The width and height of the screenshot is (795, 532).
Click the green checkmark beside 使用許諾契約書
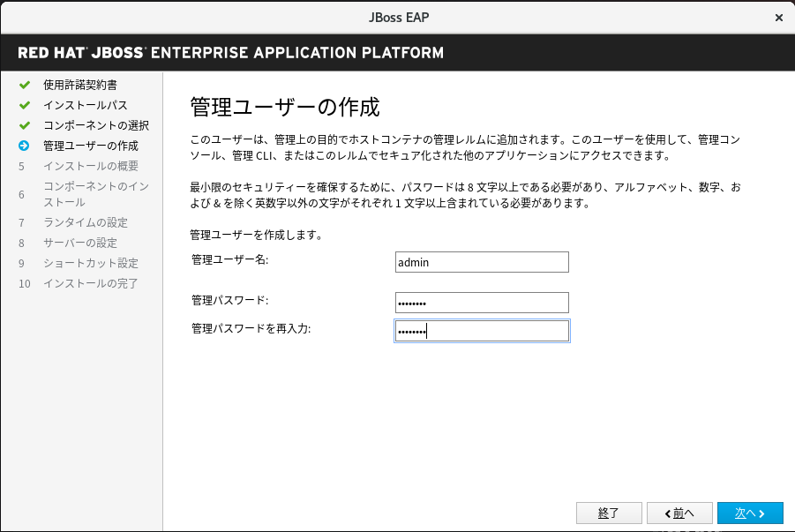click(25, 85)
